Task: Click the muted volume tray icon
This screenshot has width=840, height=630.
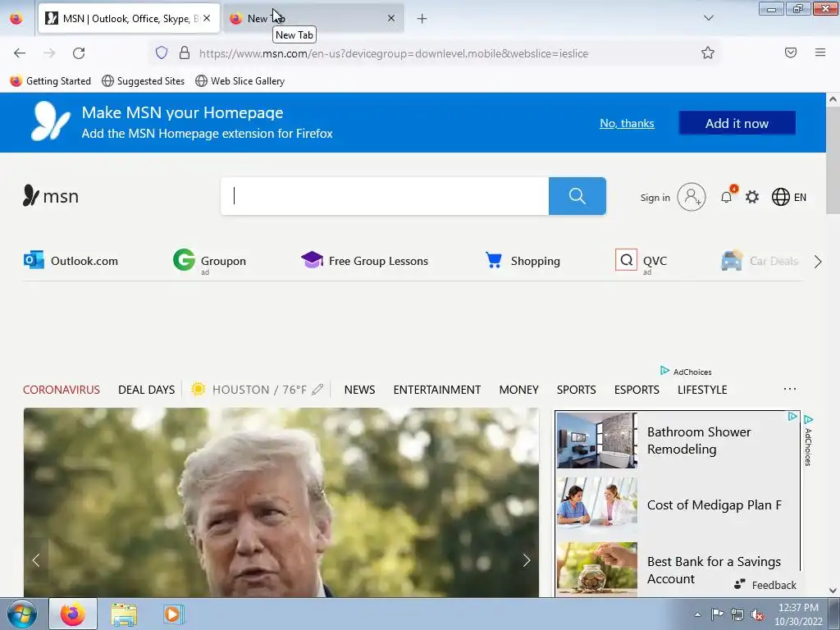Action: tap(757, 614)
